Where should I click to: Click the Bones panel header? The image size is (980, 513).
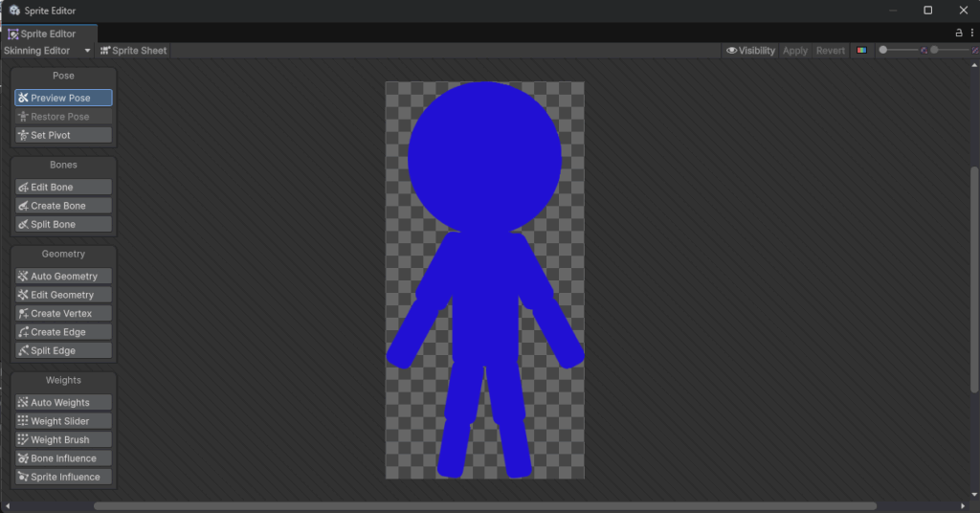(x=63, y=165)
